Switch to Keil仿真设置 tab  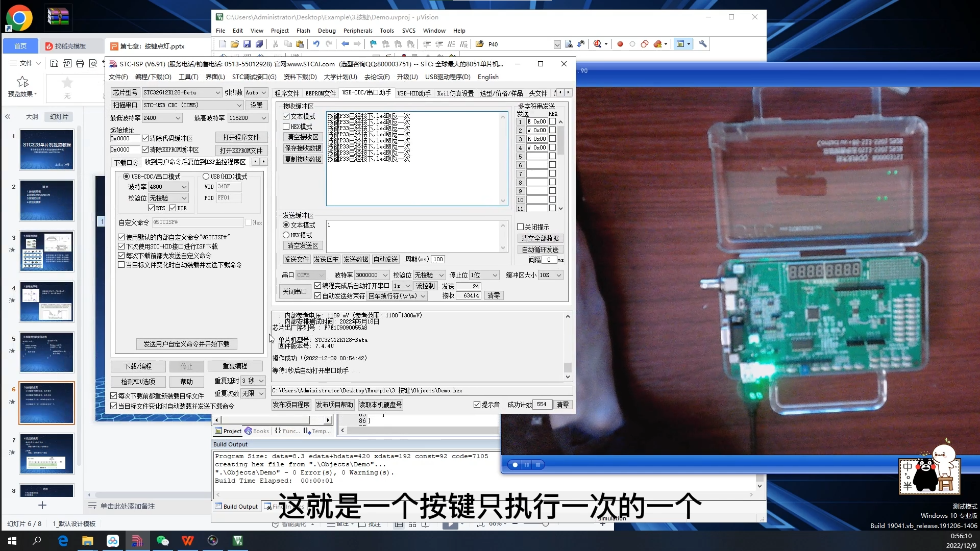click(x=455, y=93)
